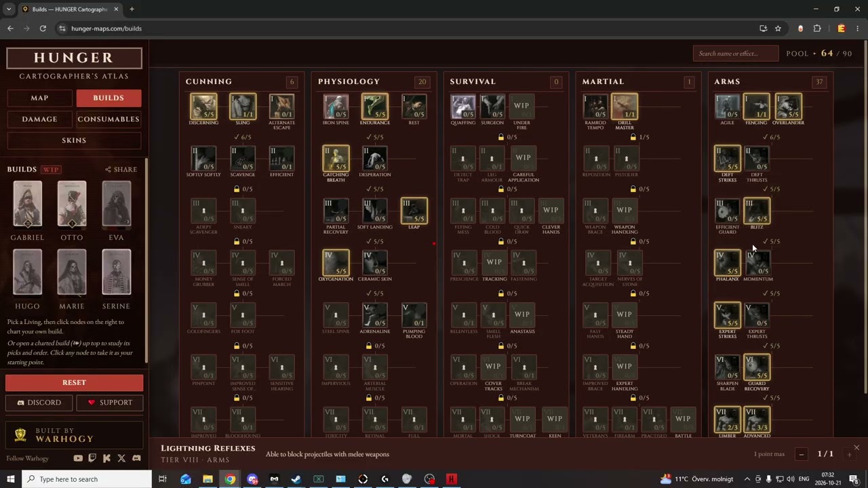Close the Lightning Reflexes detail bar

[856, 447]
